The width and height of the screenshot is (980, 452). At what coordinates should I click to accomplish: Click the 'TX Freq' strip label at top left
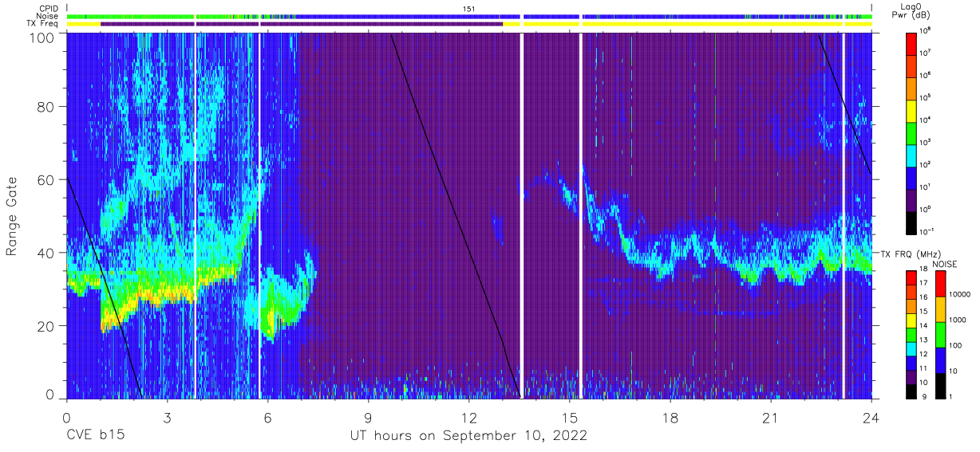[43, 24]
